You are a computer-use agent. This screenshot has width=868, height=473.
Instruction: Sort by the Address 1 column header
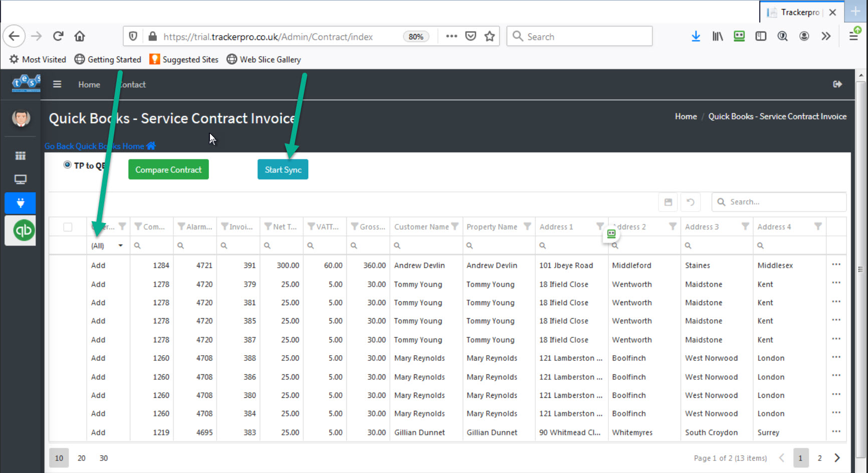pos(556,226)
